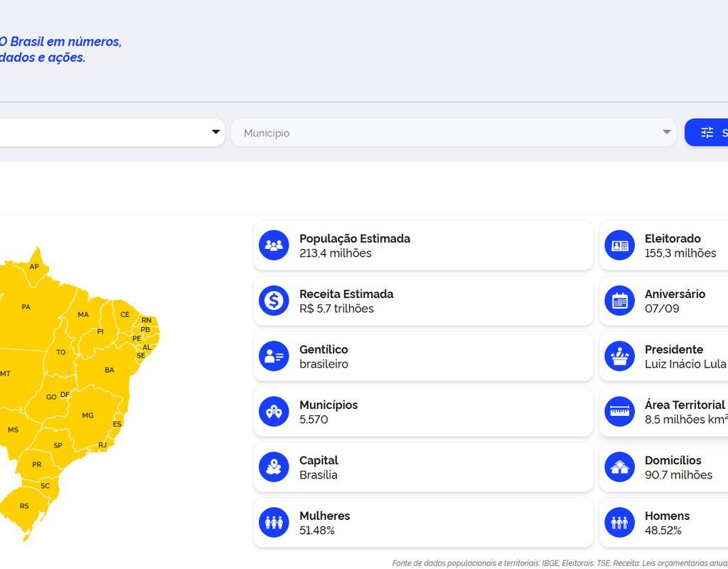Click the Presidente podium icon
728x569 pixels.
click(x=619, y=356)
